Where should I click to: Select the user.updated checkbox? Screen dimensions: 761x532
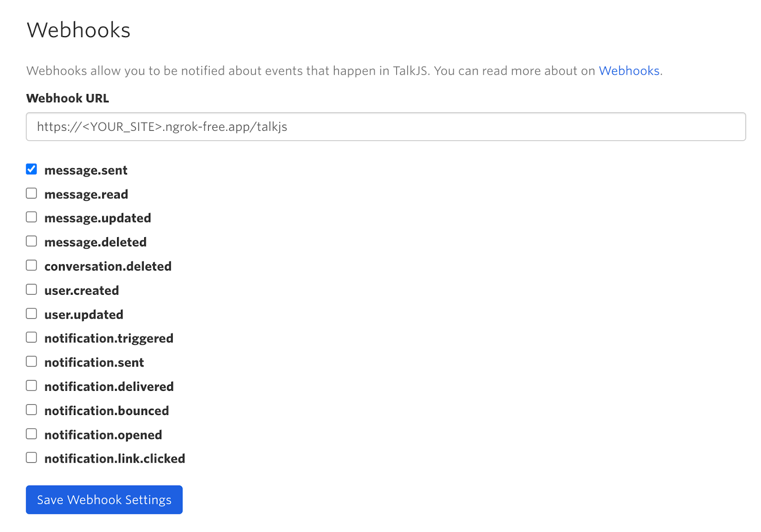(x=31, y=313)
